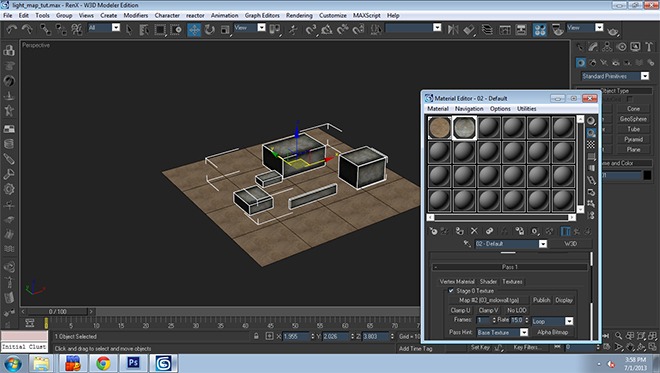Open the MAXScript menu
The width and height of the screenshot is (660, 373).
[x=366, y=15]
